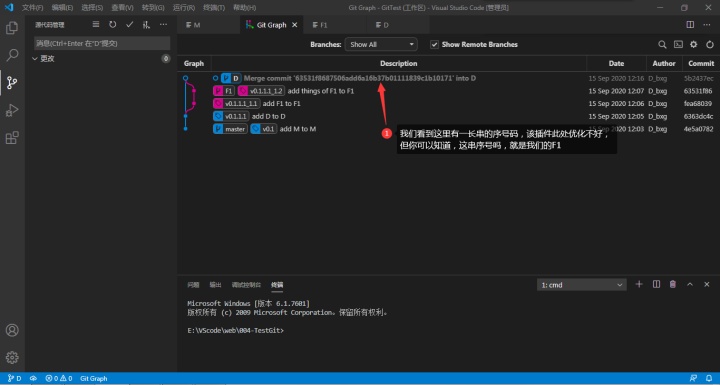Click the master branch label
Screen dimensions: 720x385
(230, 129)
